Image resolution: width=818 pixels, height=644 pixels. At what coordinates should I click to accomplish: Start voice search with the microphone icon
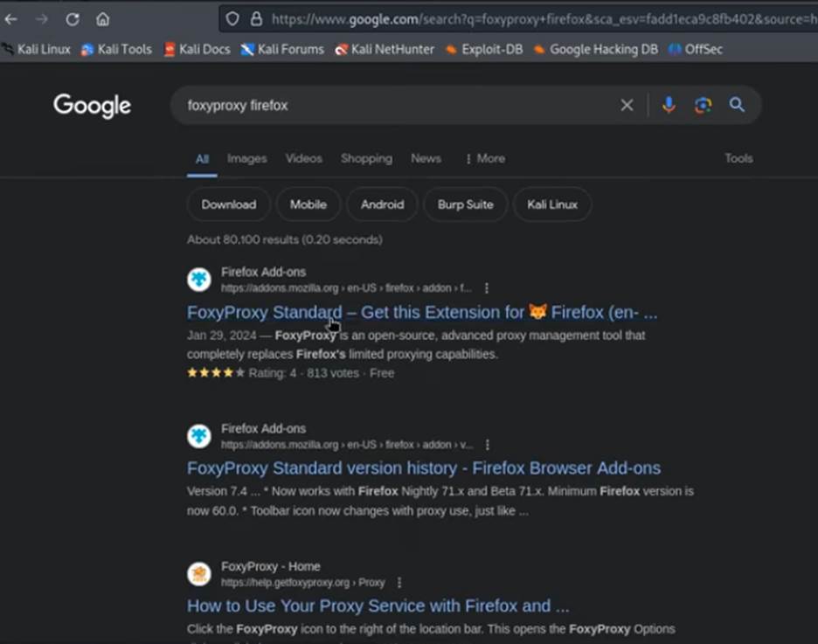pyautogui.click(x=669, y=106)
